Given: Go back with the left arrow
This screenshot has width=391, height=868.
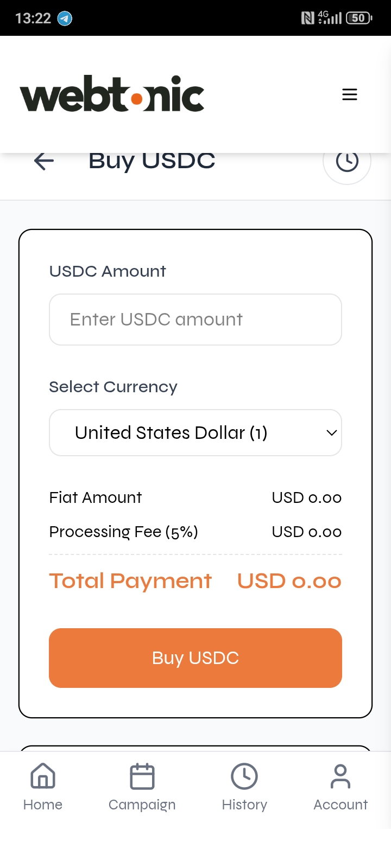Looking at the screenshot, I should [x=44, y=161].
